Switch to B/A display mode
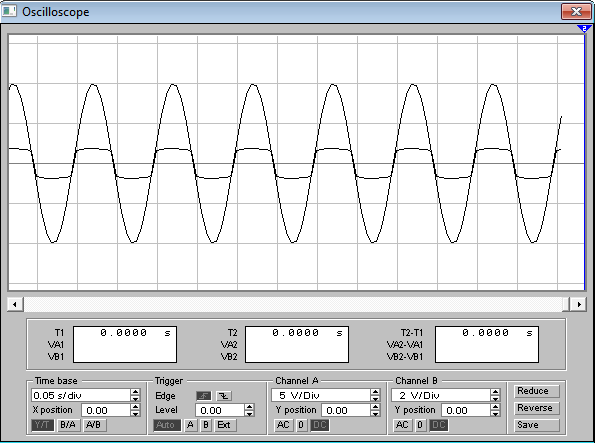Image resolution: width=597 pixels, height=444 pixels. (68, 425)
